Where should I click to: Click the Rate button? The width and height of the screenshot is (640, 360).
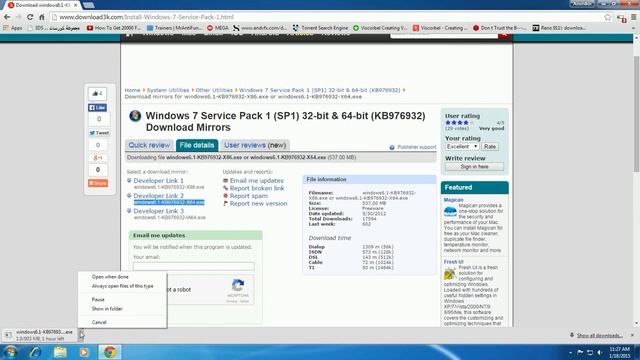[490, 147]
